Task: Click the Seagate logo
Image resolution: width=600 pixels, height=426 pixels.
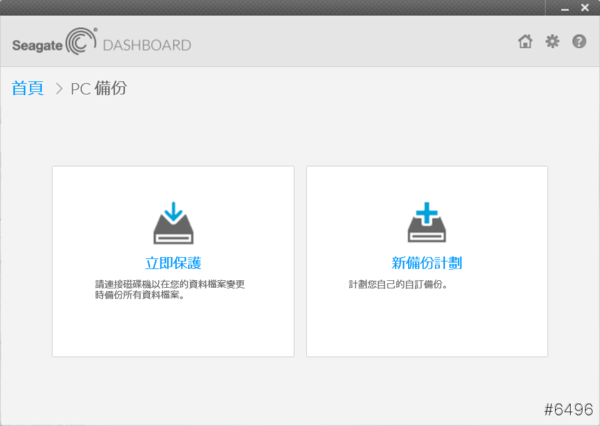Action: tap(54, 41)
